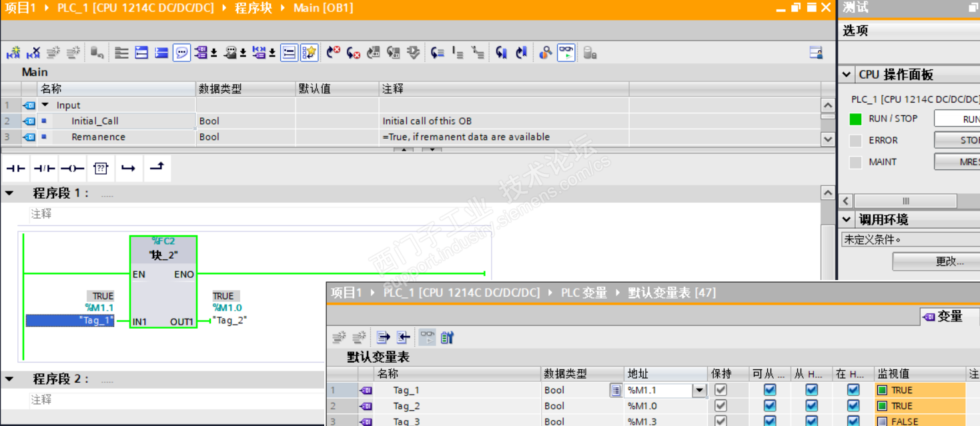The height and width of the screenshot is (426, 980).
Task: Toggle monitor all glasses icon in variable table
Action: (428, 337)
